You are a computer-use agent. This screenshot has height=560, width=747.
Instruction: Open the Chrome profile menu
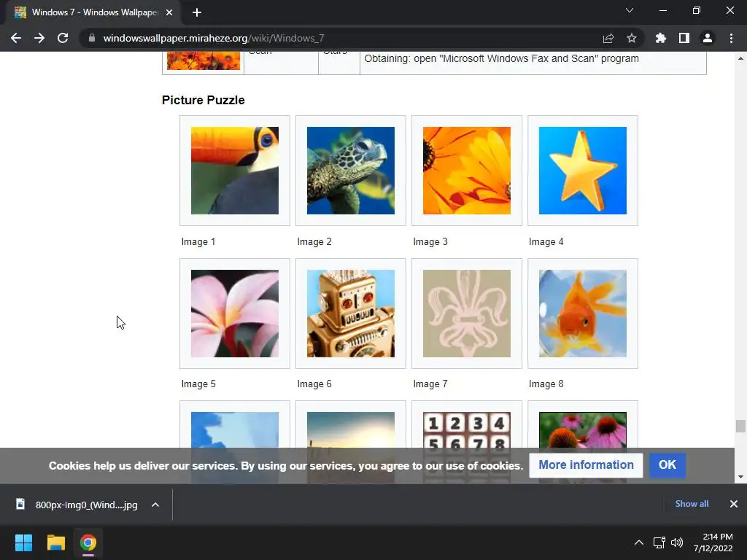click(x=708, y=38)
